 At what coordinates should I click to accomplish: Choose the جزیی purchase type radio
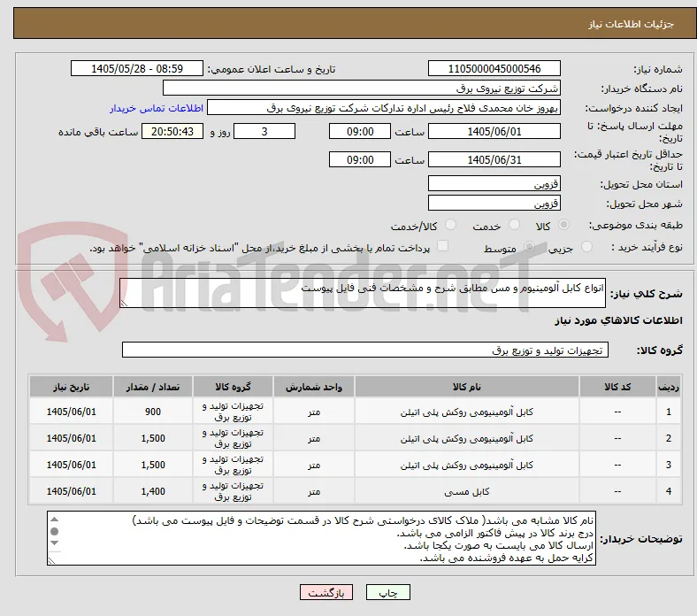point(586,247)
